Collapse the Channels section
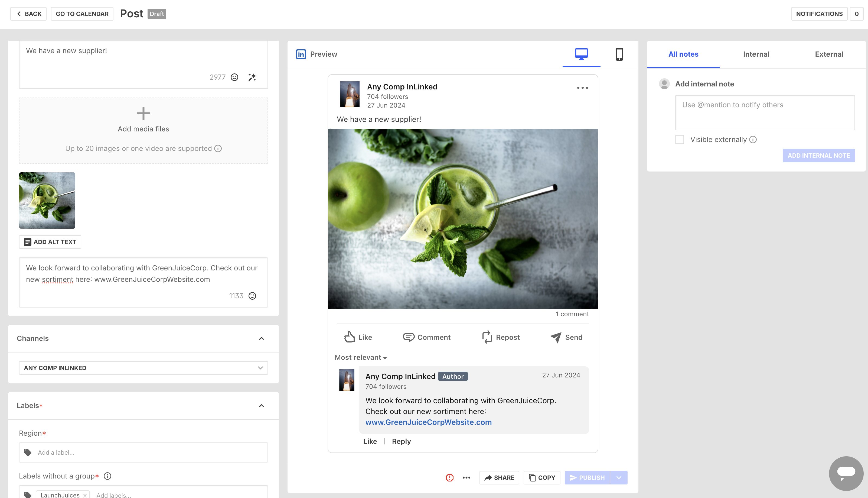Viewport: 868px width, 498px height. (262, 338)
